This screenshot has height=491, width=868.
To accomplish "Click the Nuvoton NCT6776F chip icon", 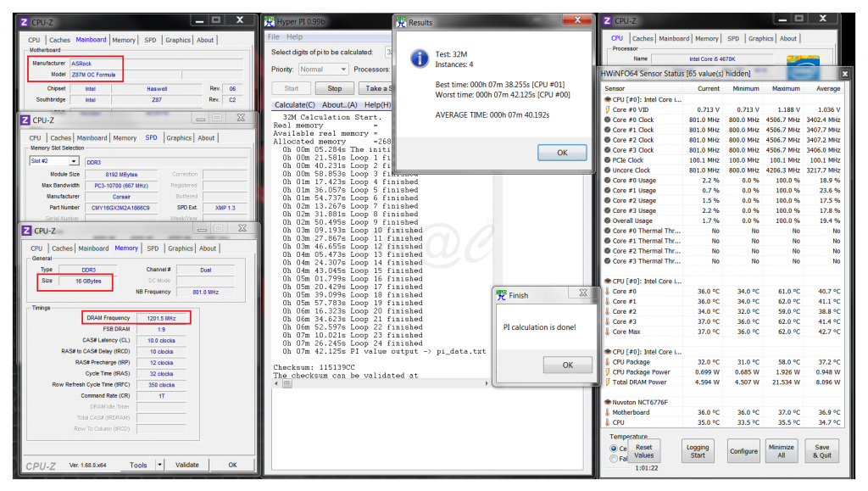I will click(607, 401).
